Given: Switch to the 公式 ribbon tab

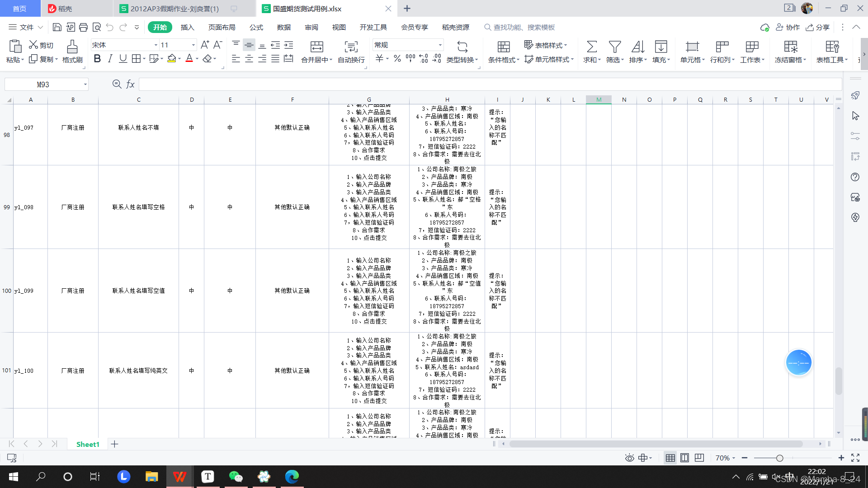Looking at the screenshot, I should tap(256, 28).
